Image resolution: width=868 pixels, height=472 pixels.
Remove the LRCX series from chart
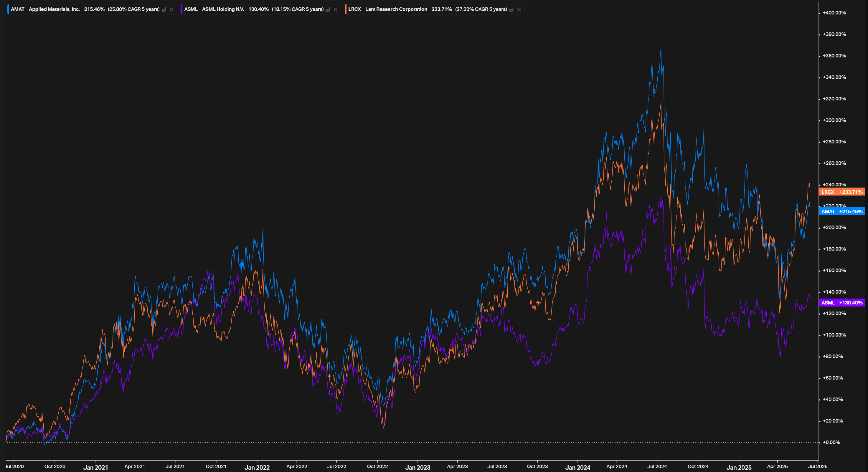[x=519, y=9]
